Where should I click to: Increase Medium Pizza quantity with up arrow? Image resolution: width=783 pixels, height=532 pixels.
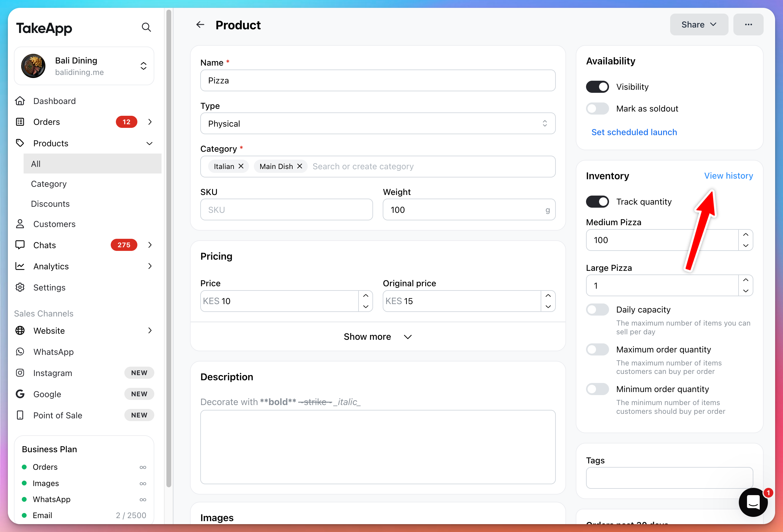[x=745, y=235]
